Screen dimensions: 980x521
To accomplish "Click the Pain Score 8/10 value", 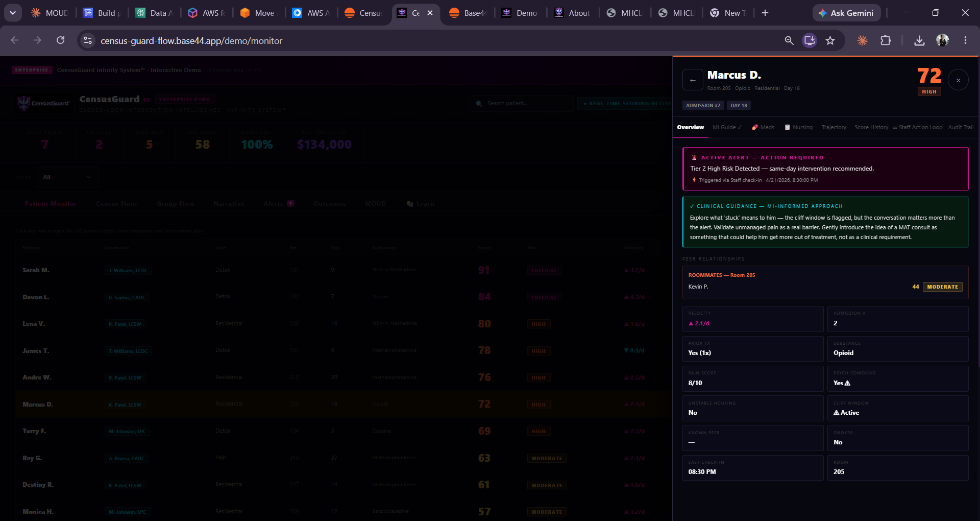I will pos(695,383).
